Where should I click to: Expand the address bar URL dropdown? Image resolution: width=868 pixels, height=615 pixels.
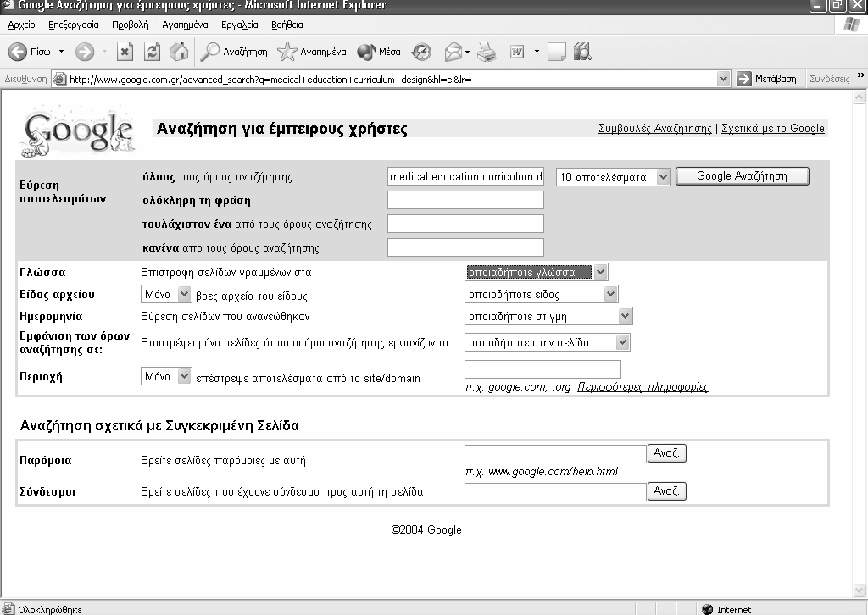(x=722, y=79)
